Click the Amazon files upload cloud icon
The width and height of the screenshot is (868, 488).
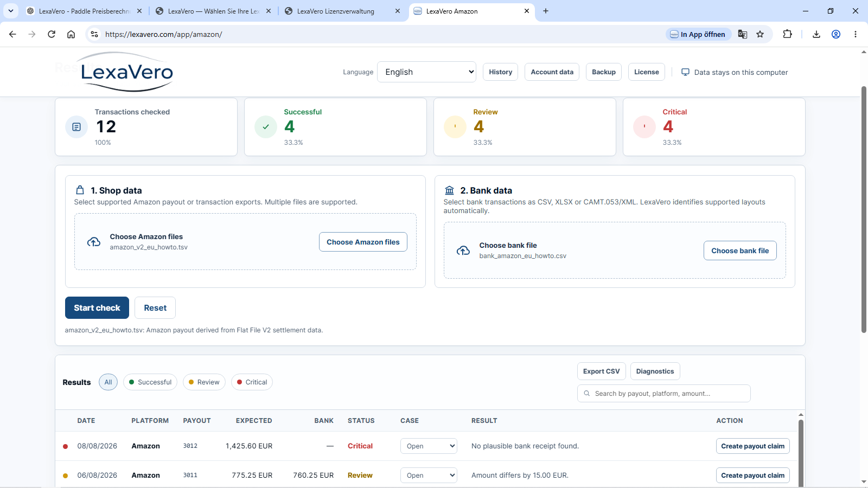coord(94,242)
